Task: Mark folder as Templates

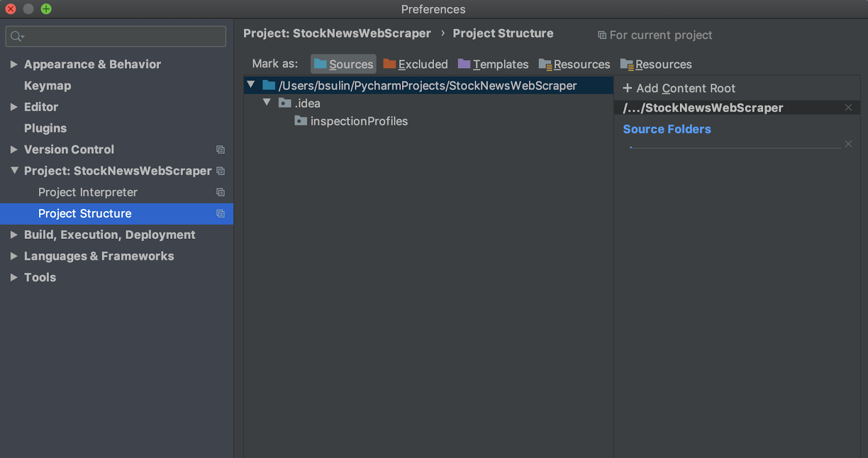Action: pyautogui.click(x=493, y=64)
